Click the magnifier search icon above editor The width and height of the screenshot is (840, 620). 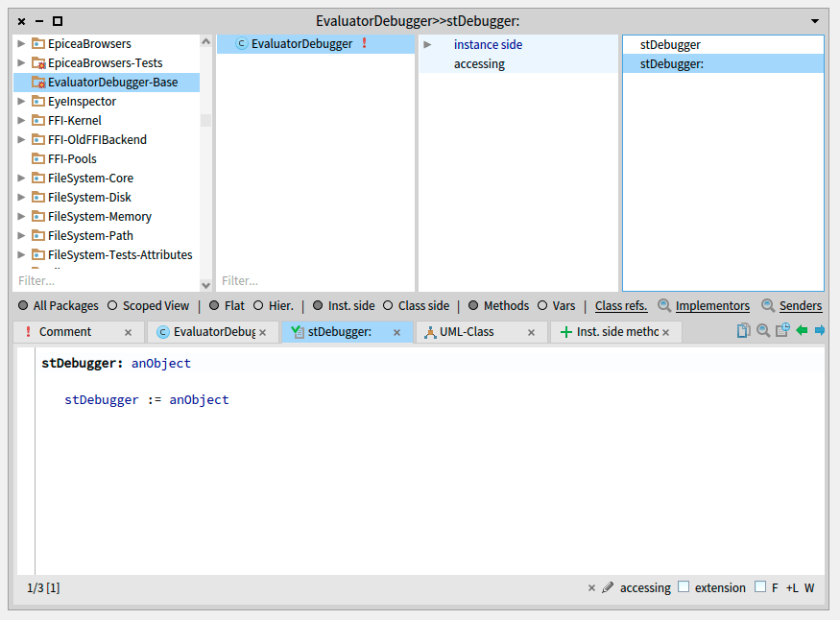(x=762, y=331)
